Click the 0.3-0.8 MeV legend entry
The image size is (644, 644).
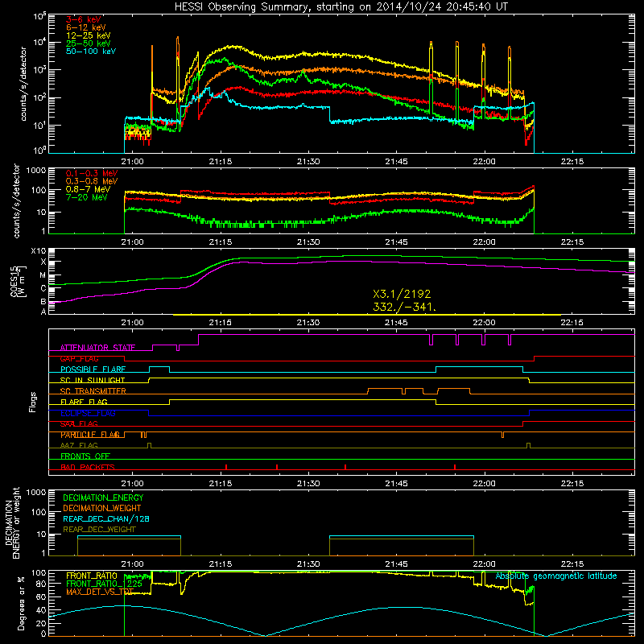pos(92,181)
